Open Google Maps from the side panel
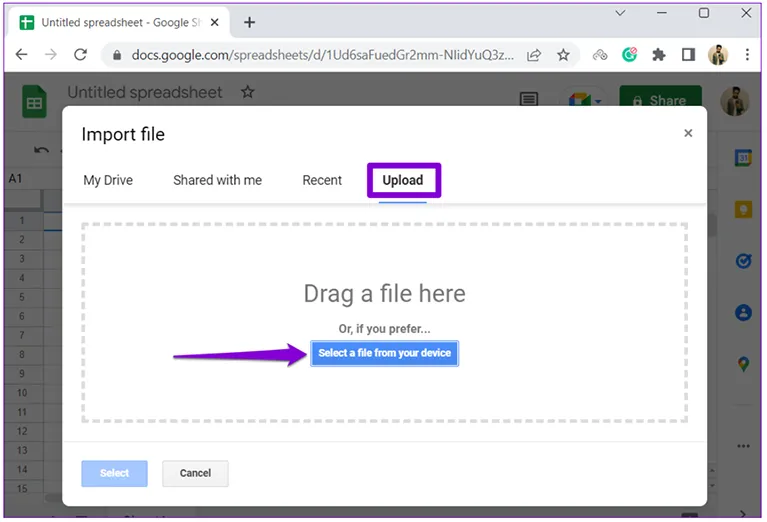This screenshot has height=522, width=767. coord(743,364)
